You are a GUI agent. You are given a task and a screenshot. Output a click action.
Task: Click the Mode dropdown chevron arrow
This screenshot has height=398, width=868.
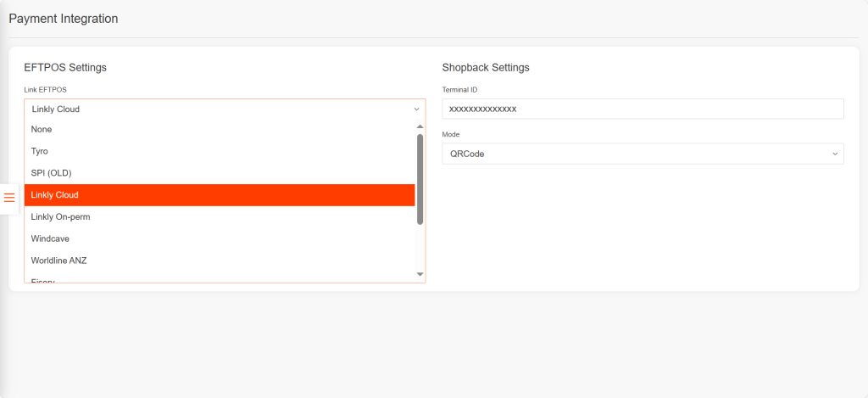(835, 154)
